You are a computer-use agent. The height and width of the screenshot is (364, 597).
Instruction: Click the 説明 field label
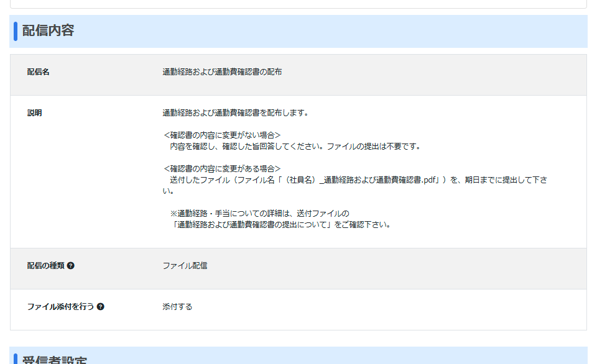point(35,113)
